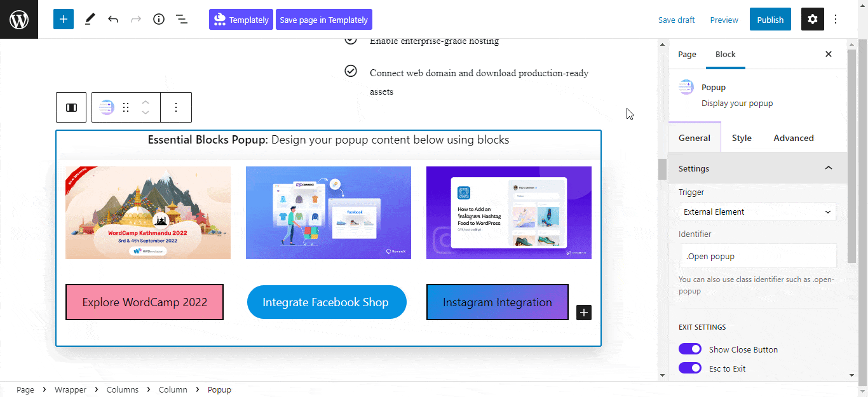Select the parent Column block icon
The width and height of the screenshot is (868, 397).
[71, 107]
